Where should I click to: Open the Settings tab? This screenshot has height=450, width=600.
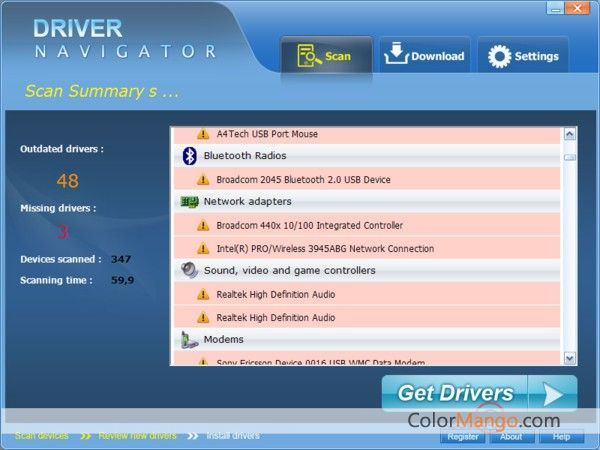coord(522,56)
